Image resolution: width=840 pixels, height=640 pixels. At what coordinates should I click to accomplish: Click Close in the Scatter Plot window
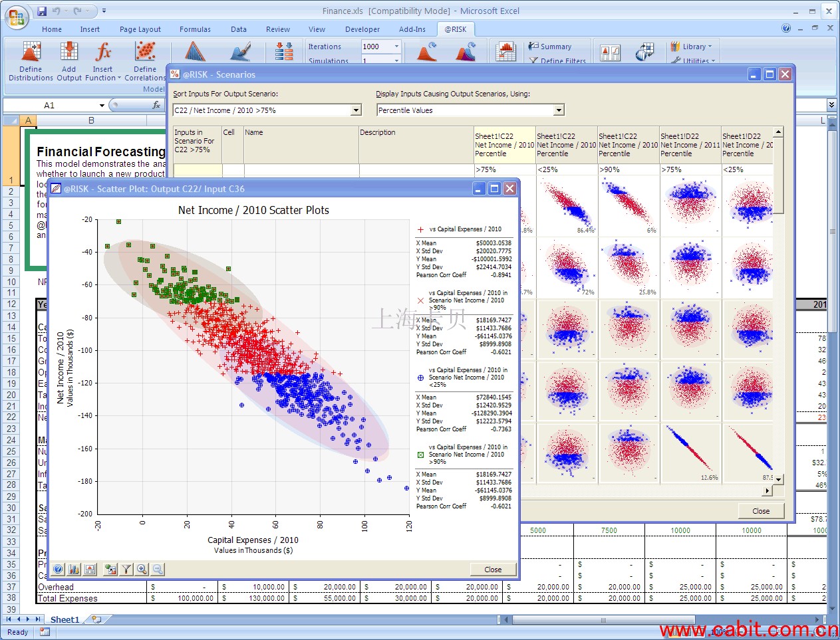493,570
